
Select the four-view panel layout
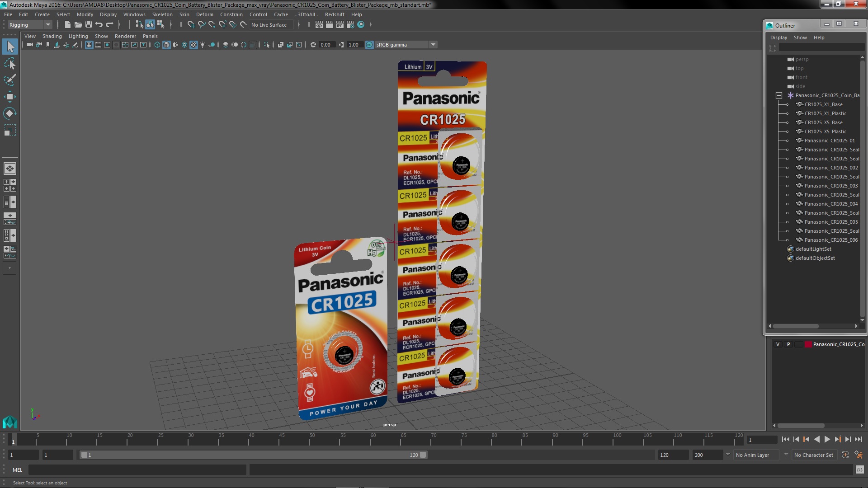tap(10, 185)
